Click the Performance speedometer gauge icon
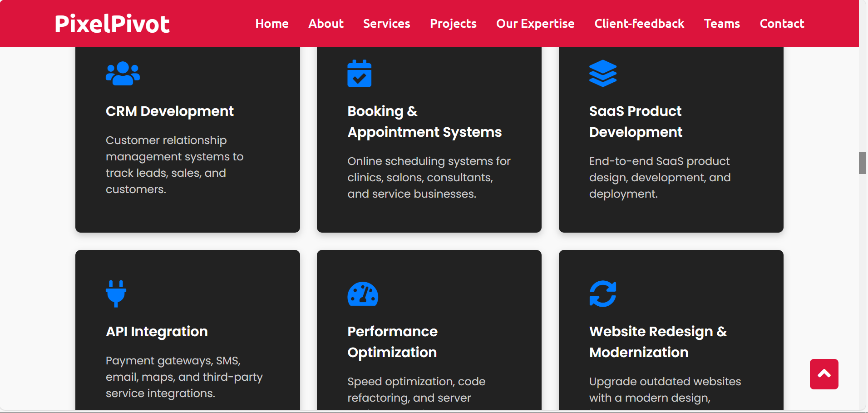The width and height of the screenshot is (868, 413). coord(362,294)
